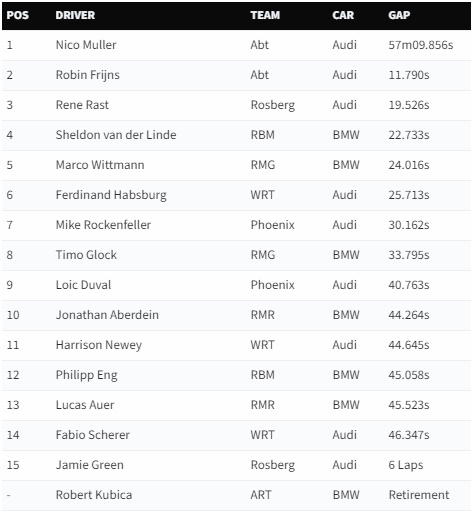The height and width of the screenshot is (515, 471).
Task: Click the Phoenix team for Loic Duval
Action: click(273, 285)
